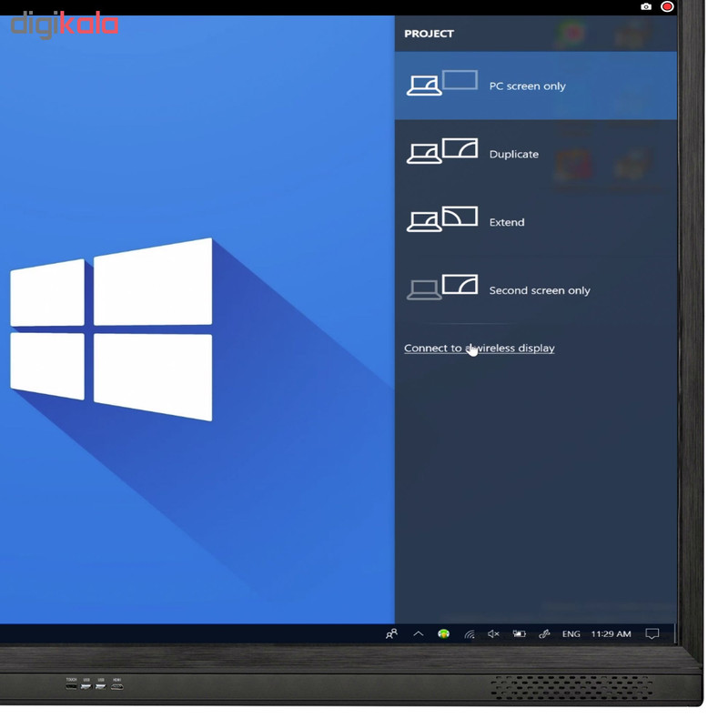Click the camera screenshot icon at top
Screen dimensions: 728x728
(646, 7)
